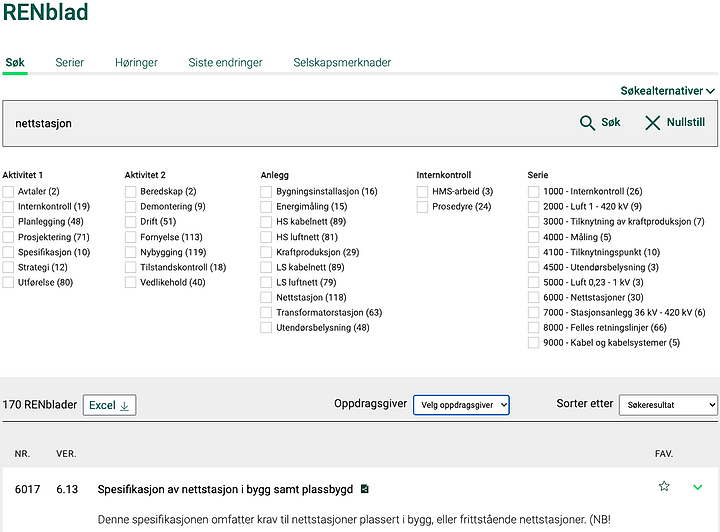Go to the Høringer tab

(136, 62)
